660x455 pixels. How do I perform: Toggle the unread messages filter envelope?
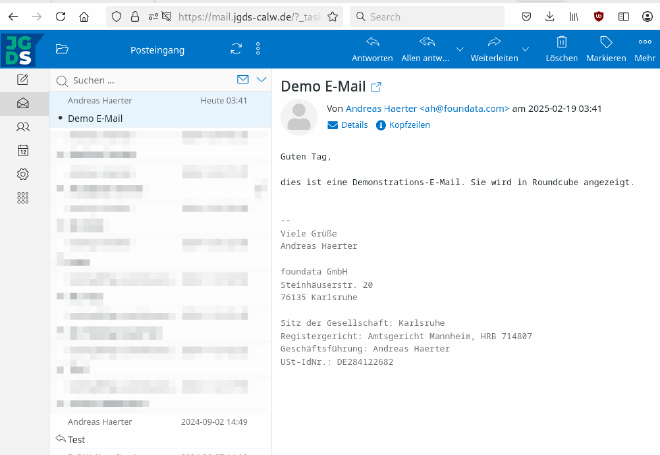click(243, 79)
